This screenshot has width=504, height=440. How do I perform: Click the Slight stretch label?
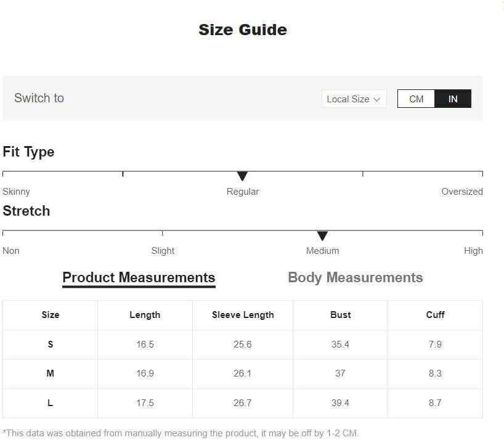coord(163,251)
